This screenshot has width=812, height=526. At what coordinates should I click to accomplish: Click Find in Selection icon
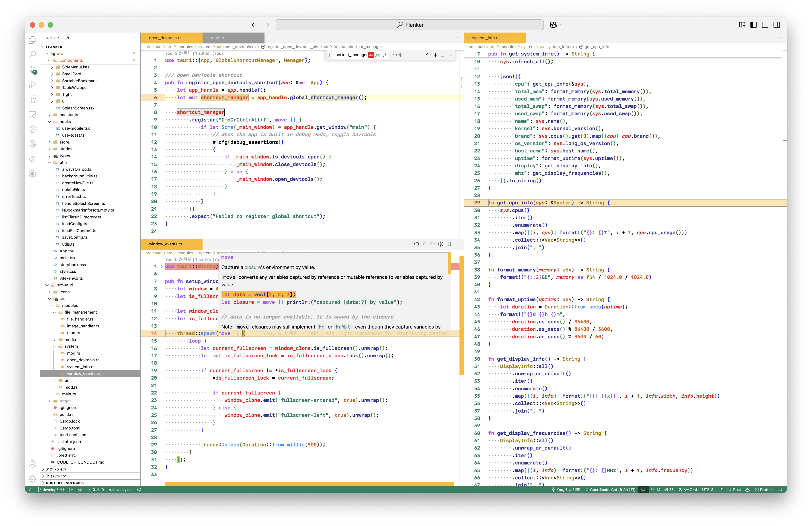[443, 55]
